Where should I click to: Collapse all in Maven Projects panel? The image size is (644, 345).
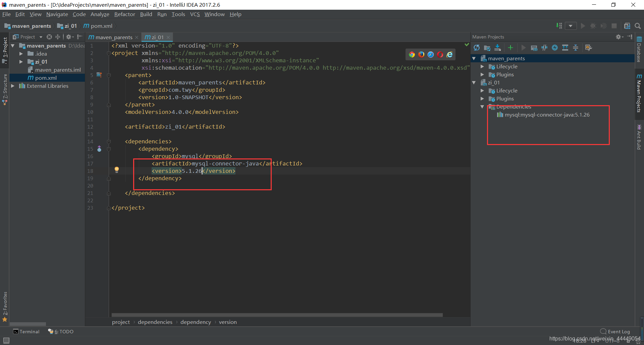[x=576, y=48]
